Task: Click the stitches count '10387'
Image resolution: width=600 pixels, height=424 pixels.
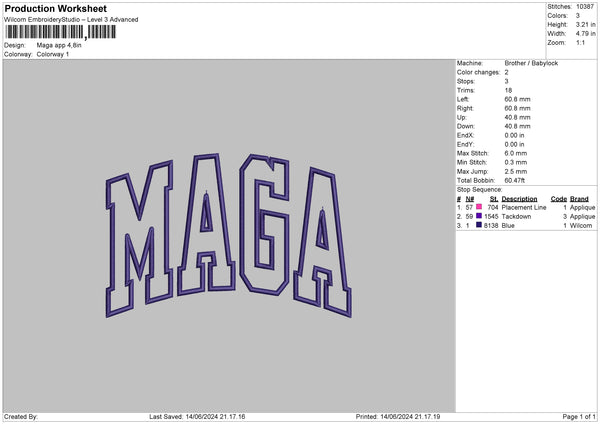Action: [x=585, y=7]
